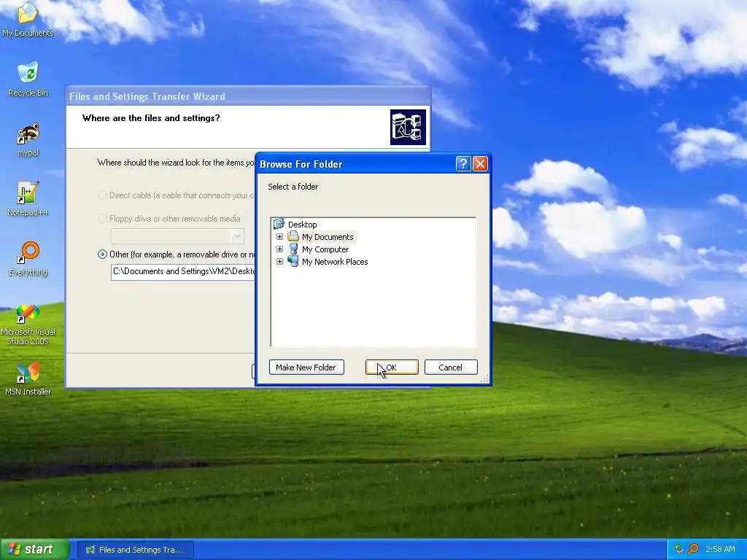This screenshot has height=560, width=747.
Task: Select the MSN Installer desktop shortcut
Action: 28,379
